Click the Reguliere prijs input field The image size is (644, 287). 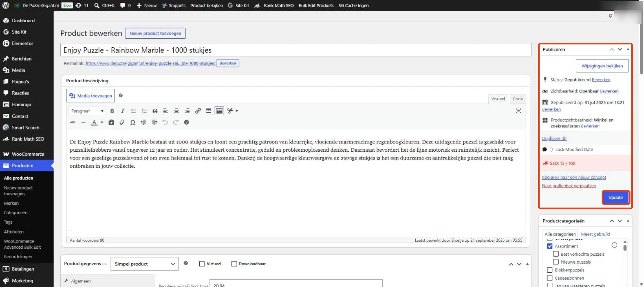pos(296,284)
